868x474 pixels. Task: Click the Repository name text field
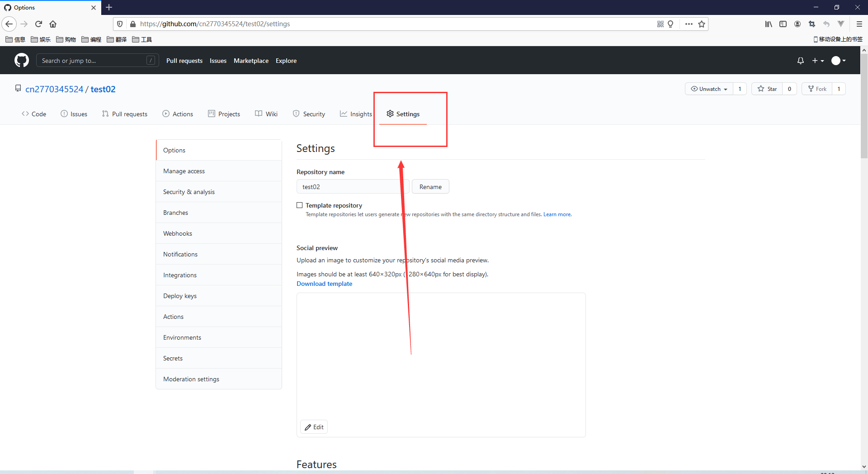pyautogui.click(x=353, y=187)
